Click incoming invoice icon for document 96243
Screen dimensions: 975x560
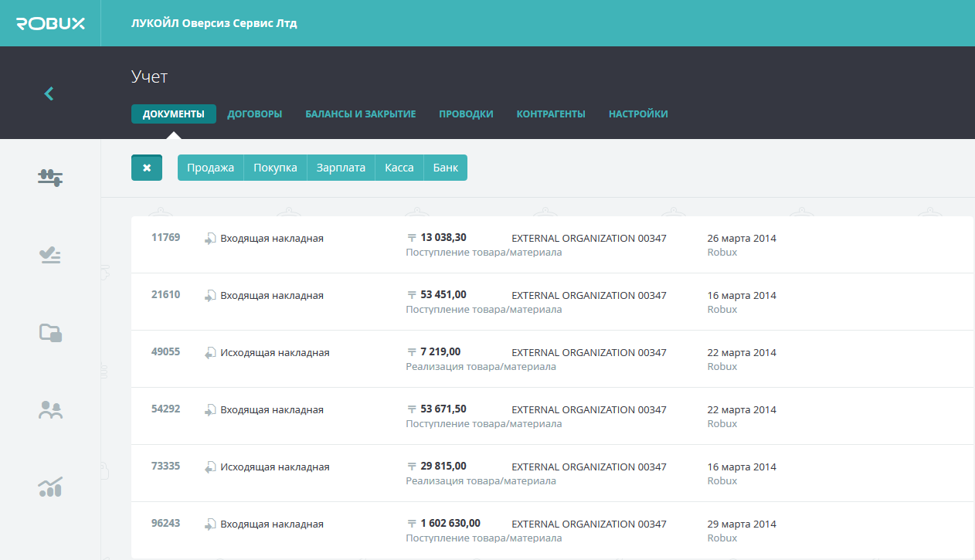209,524
